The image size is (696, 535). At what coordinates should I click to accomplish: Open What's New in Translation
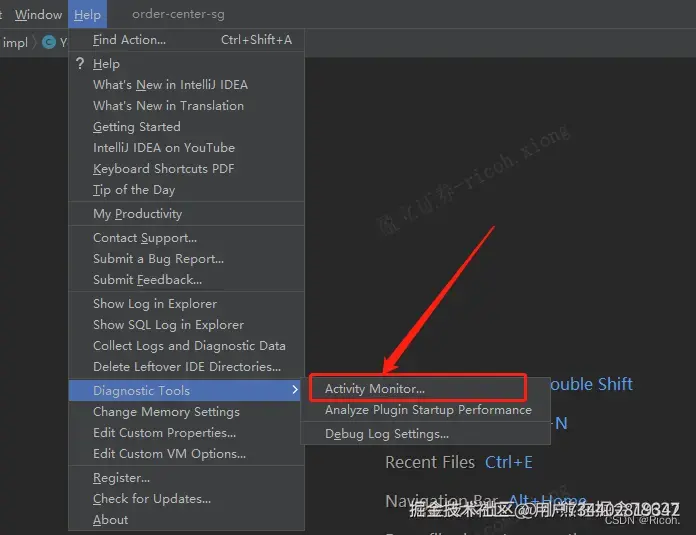point(186,106)
